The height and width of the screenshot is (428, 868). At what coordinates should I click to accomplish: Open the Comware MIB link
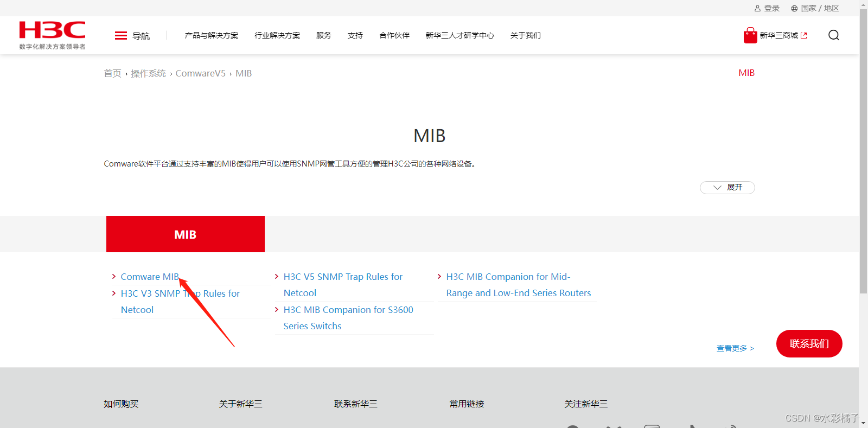point(150,277)
